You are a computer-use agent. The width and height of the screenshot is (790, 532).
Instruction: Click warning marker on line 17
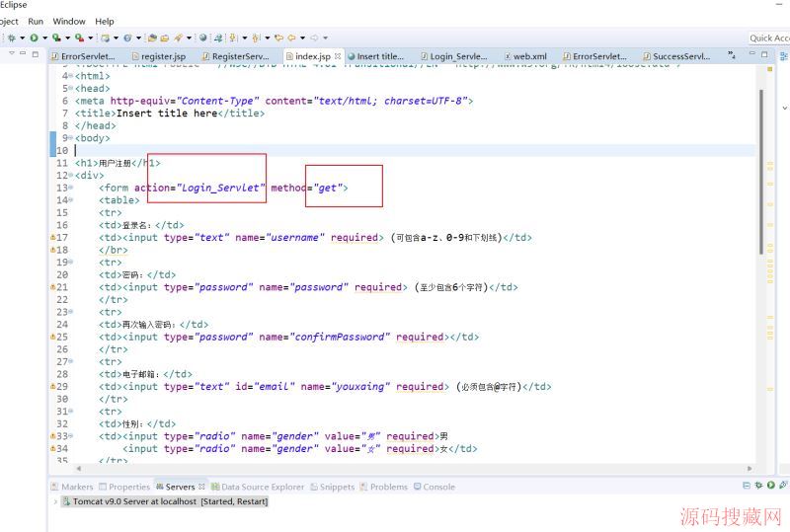(53, 237)
